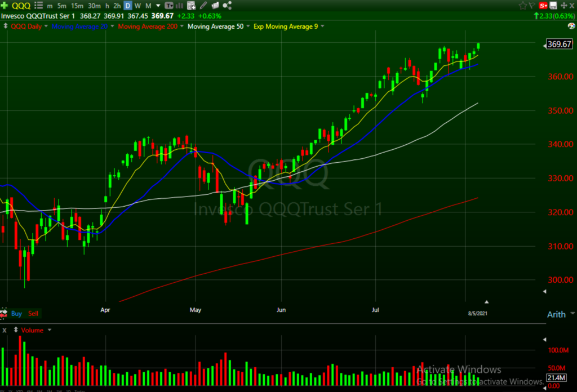Click the star favorite icon
Screen dimensions: 577x392
523,6
